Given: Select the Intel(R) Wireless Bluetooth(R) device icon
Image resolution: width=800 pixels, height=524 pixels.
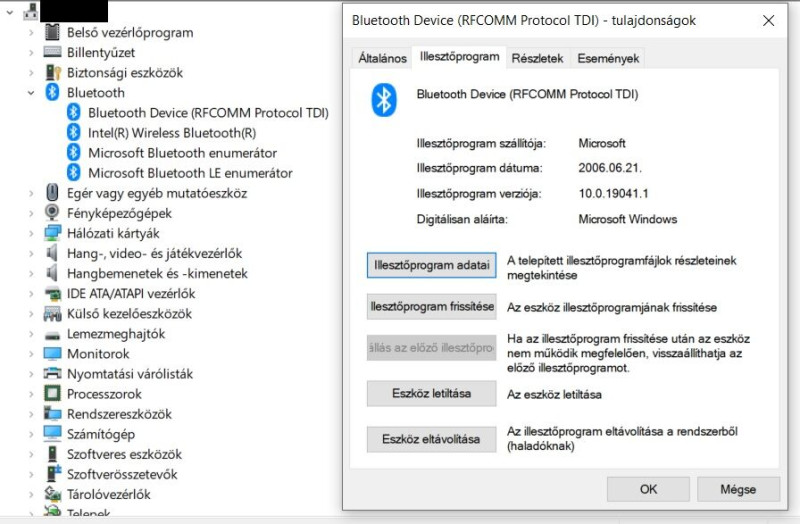Looking at the screenshot, I should [73, 133].
